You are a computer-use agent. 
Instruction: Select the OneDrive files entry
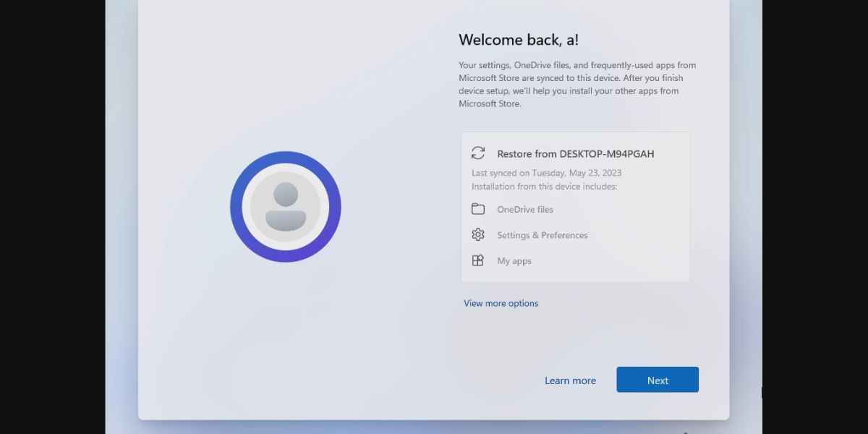(x=524, y=209)
